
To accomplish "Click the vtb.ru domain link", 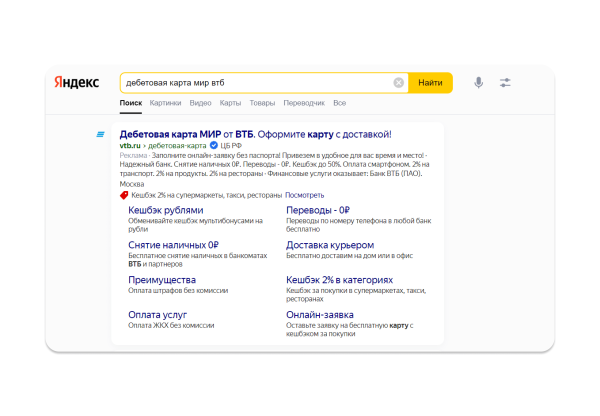I will point(130,145).
